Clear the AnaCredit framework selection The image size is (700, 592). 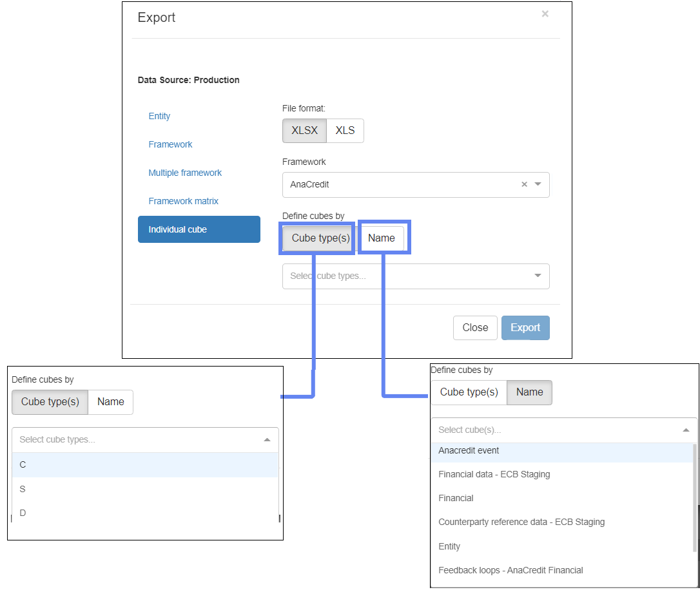(524, 184)
